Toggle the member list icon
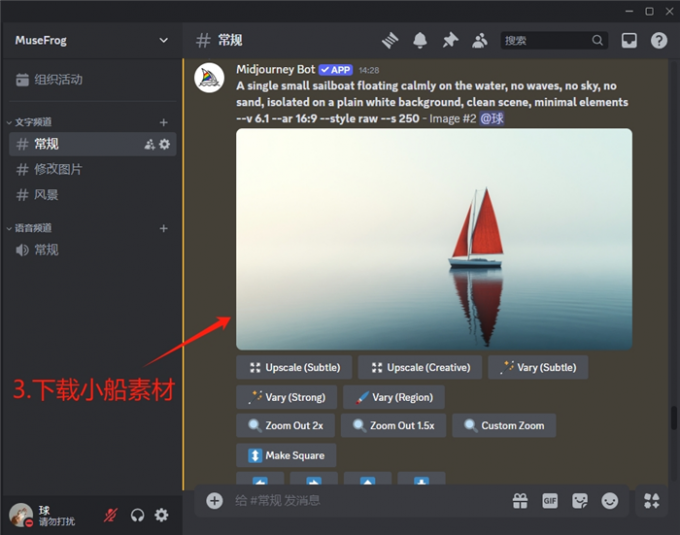Screen dimensions: 680x535 tap(480, 40)
